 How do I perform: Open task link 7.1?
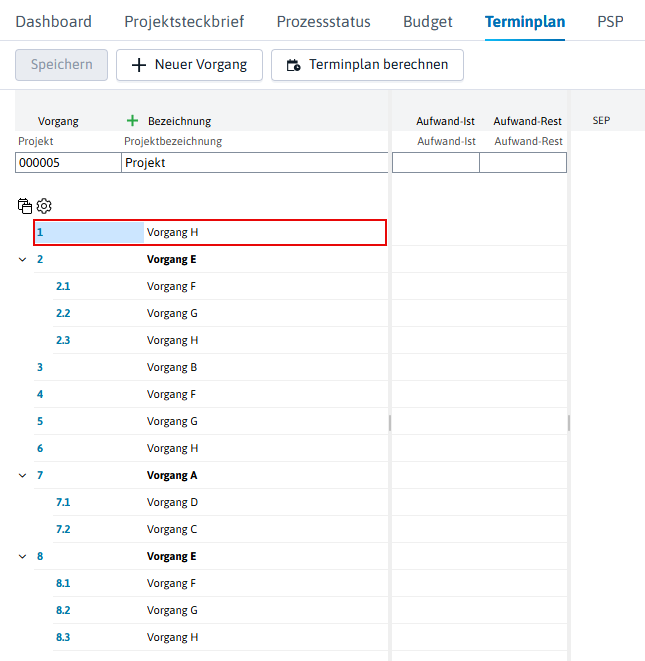click(x=63, y=502)
